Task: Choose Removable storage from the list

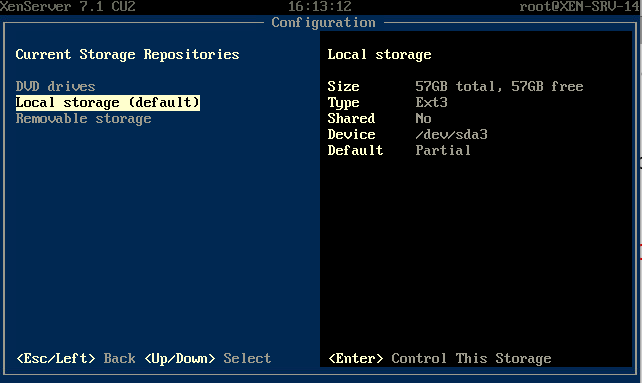Action: (x=84, y=119)
